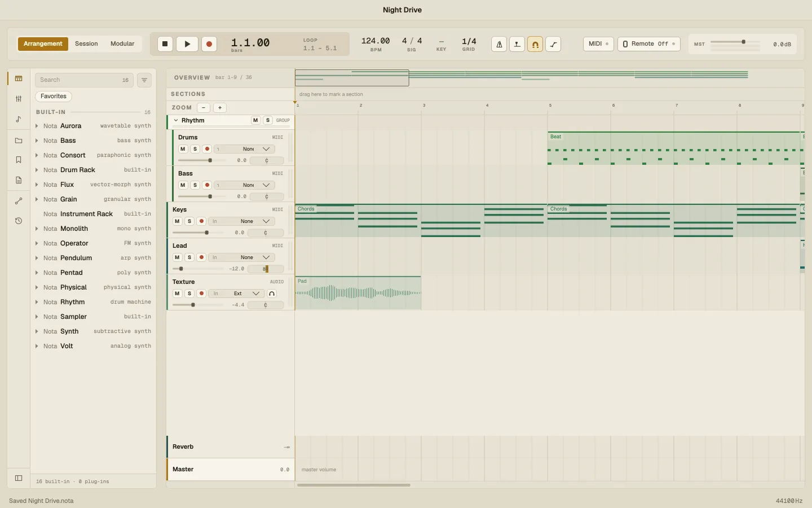Viewport: 812px width, 508px height.
Task: Start playback with the play button
Action: [x=187, y=44]
